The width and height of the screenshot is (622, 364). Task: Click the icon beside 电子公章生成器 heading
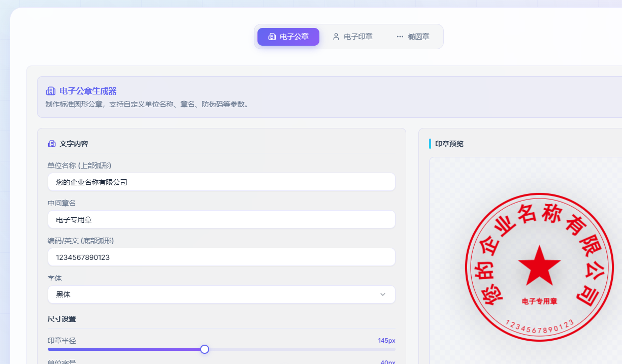pyautogui.click(x=51, y=91)
